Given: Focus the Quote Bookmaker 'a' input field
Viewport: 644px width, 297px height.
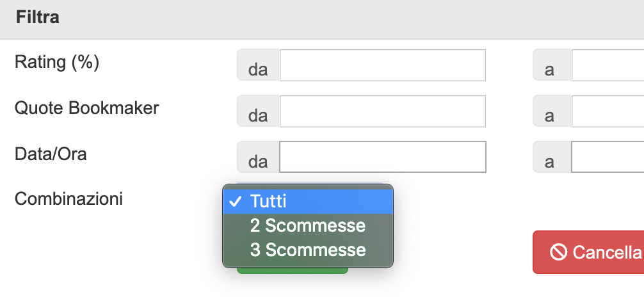Looking at the screenshot, I should 608,111.
